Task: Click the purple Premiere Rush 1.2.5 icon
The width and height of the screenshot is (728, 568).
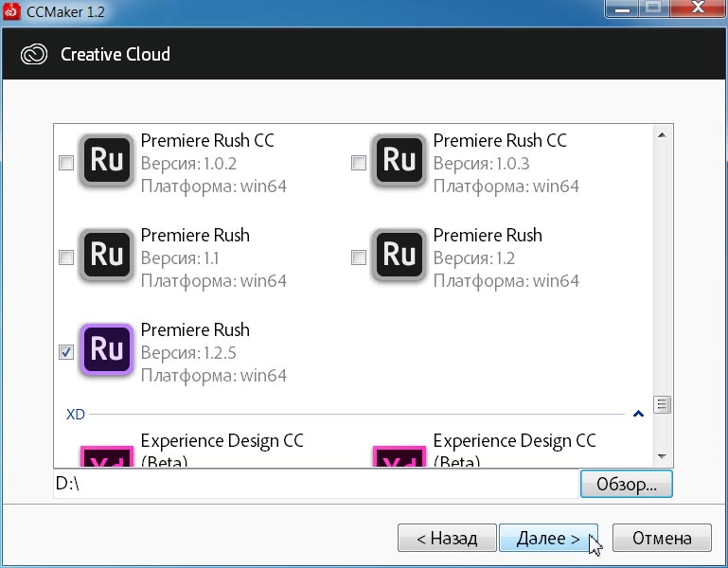Action: 106,349
